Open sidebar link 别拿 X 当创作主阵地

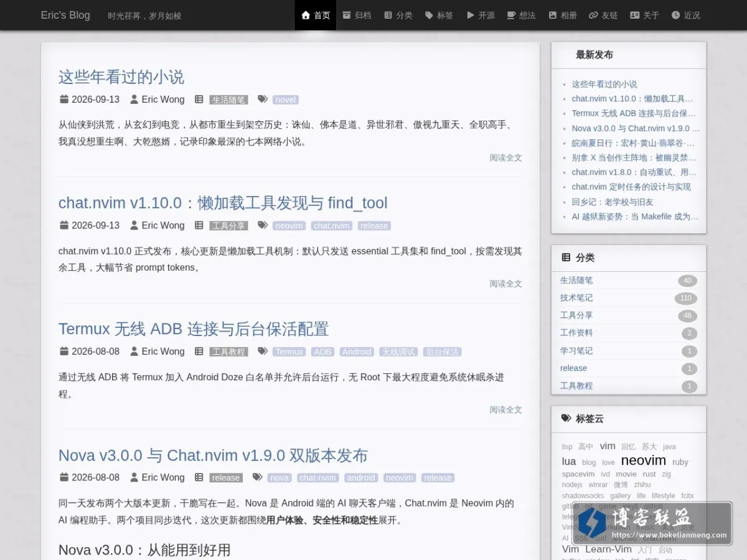coord(634,157)
